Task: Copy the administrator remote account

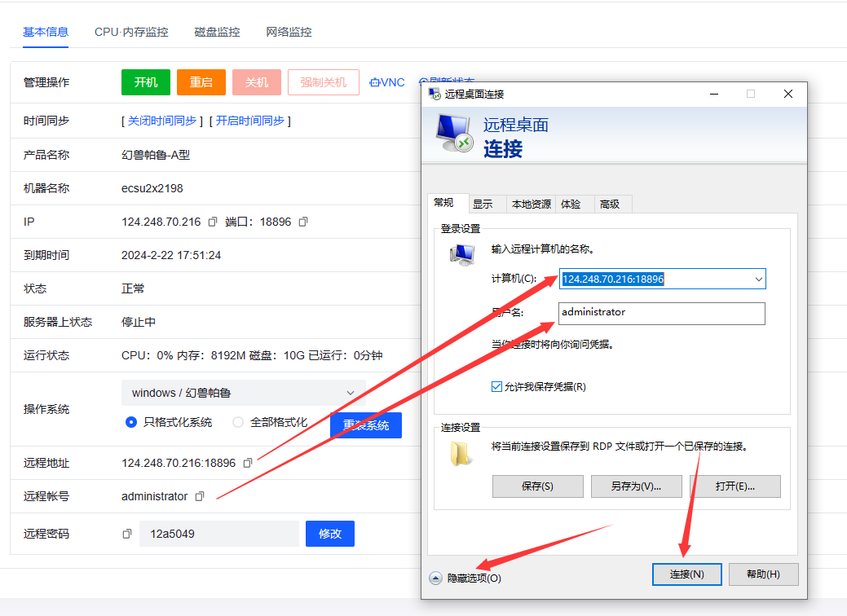Action: 200,496
